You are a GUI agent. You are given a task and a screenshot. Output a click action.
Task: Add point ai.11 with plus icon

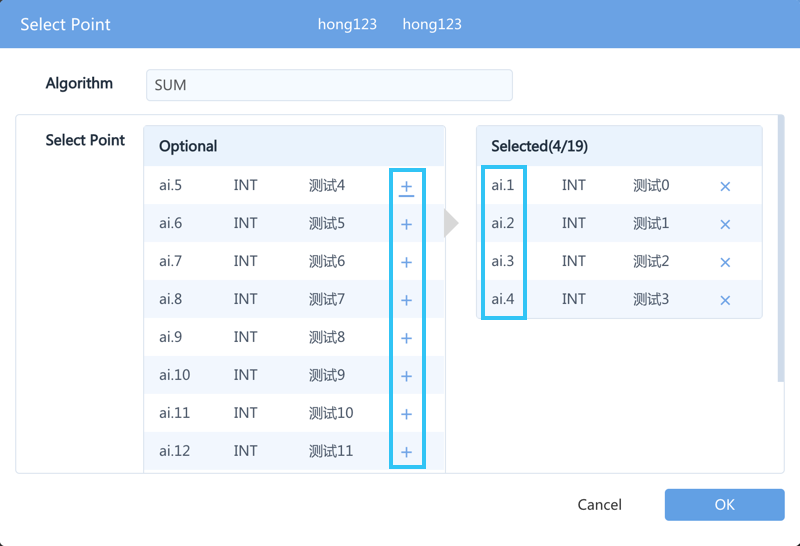406,414
